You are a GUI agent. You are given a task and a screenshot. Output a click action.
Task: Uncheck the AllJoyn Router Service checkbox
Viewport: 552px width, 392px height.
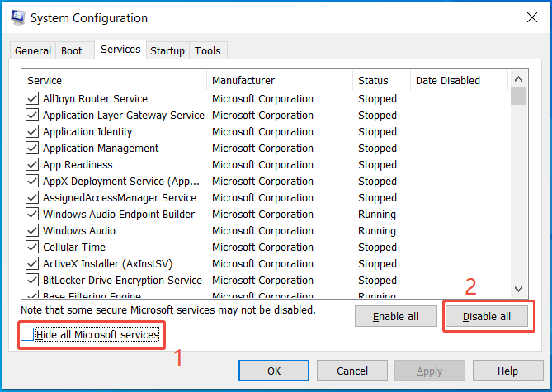pyautogui.click(x=32, y=99)
